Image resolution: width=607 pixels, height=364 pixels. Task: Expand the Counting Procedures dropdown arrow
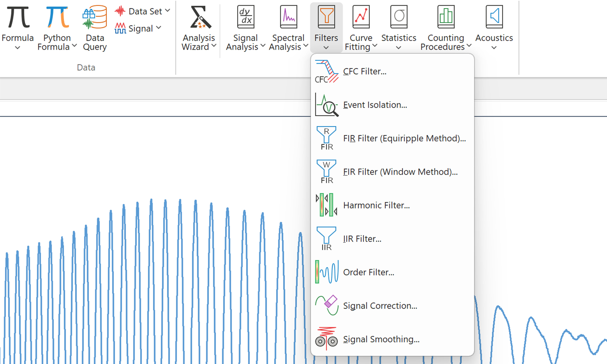click(x=469, y=45)
